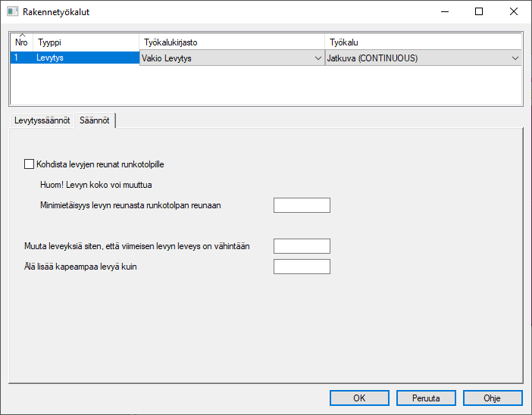Click the Työkalu column header

click(423, 42)
